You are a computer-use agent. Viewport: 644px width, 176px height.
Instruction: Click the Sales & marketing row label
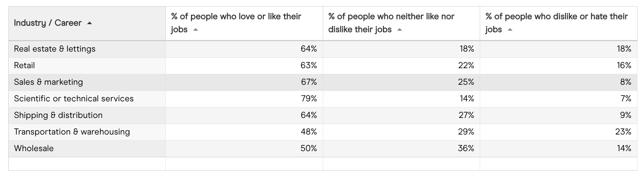pos(48,82)
